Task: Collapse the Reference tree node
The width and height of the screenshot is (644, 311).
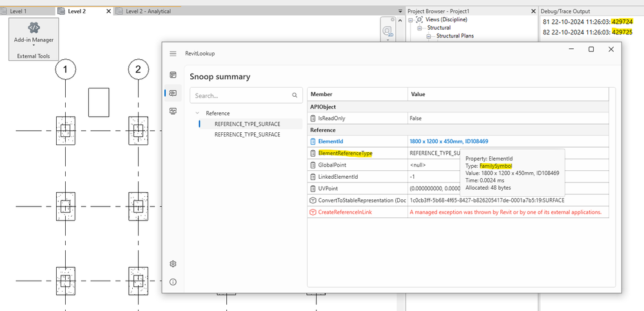Action: click(198, 113)
